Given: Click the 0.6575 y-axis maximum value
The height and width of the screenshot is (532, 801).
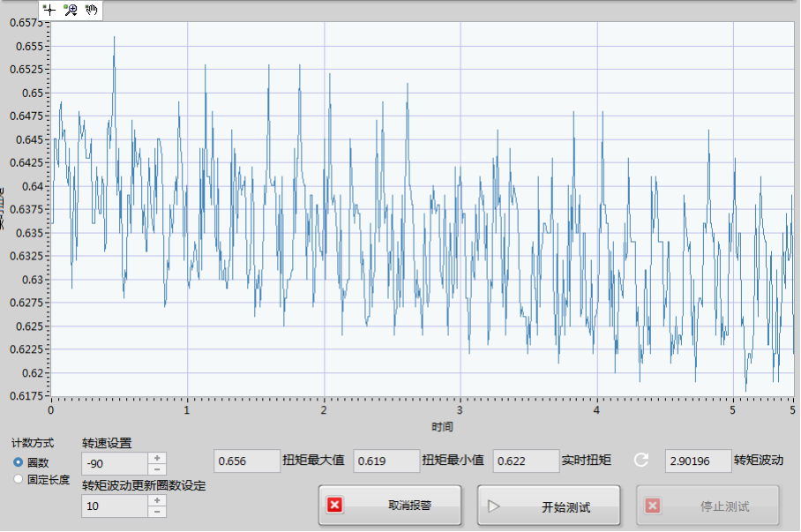Looking at the screenshot, I should 26,22.
